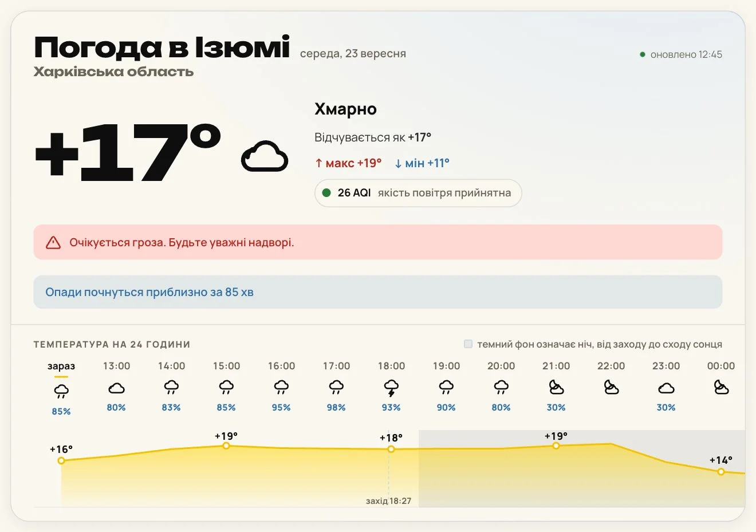Select the 18:00 hour label
This screenshot has height=532, width=756.
(391, 366)
